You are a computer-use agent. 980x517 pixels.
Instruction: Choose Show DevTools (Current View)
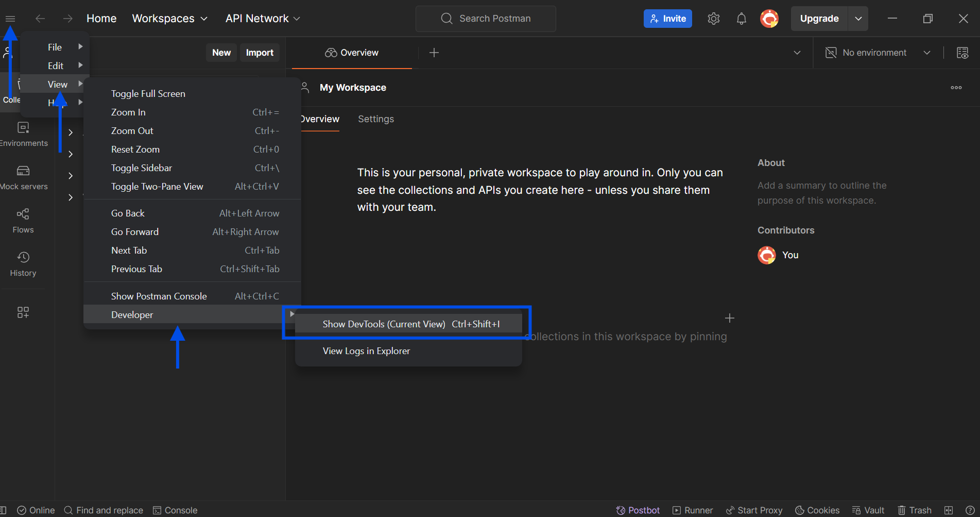click(x=408, y=324)
